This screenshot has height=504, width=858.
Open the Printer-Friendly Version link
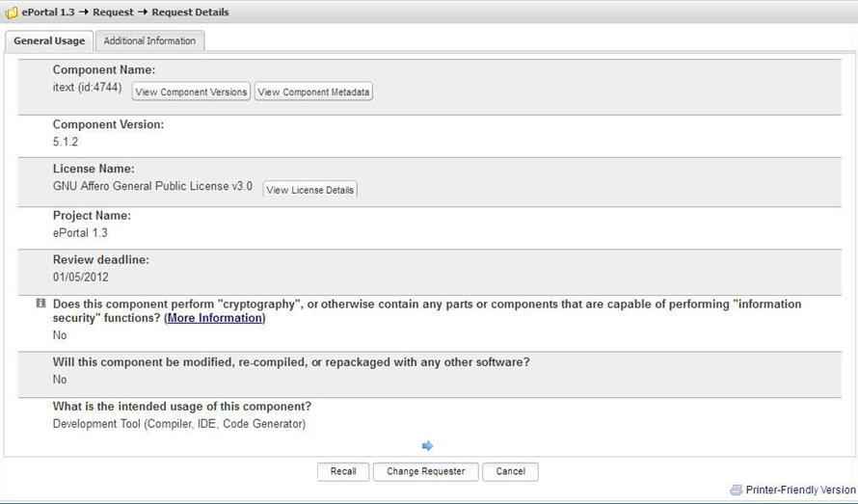pyautogui.click(x=800, y=491)
